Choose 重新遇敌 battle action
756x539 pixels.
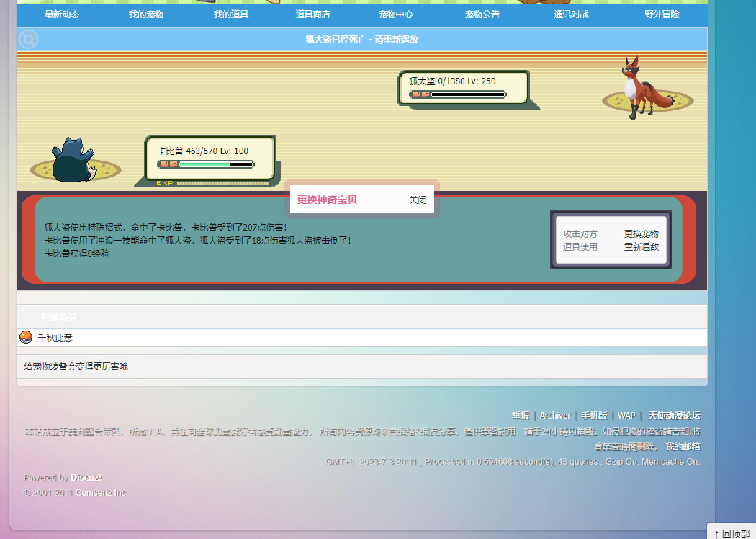pyautogui.click(x=642, y=246)
